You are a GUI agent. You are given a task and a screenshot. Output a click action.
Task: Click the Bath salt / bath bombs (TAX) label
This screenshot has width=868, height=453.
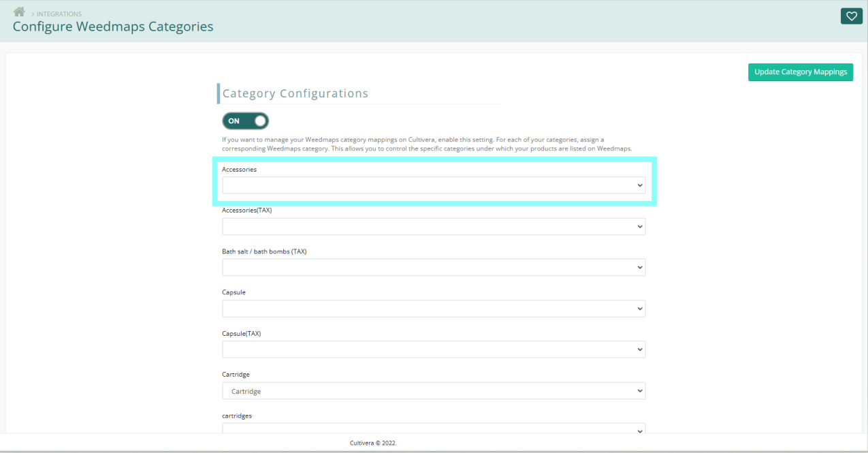pyautogui.click(x=264, y=251)
